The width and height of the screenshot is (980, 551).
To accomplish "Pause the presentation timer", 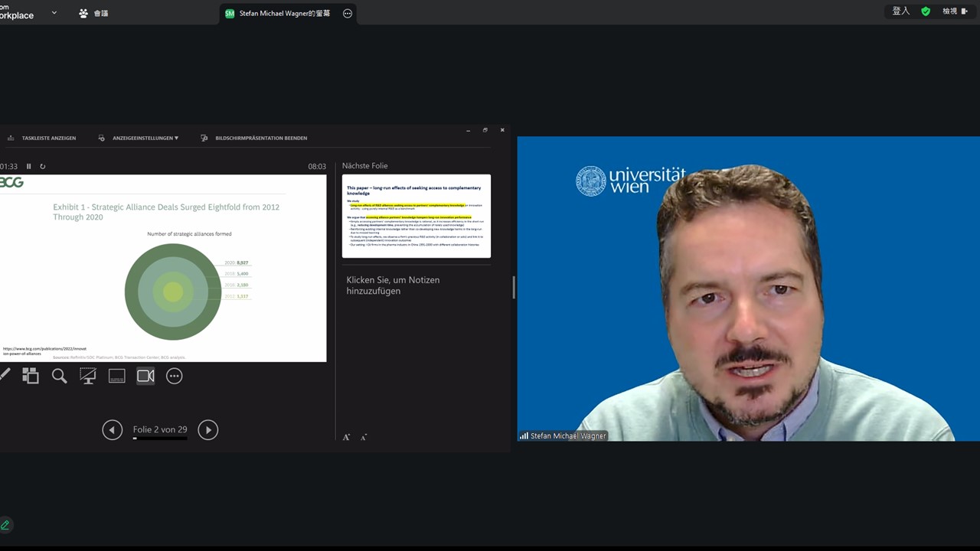I will point(29,167).
